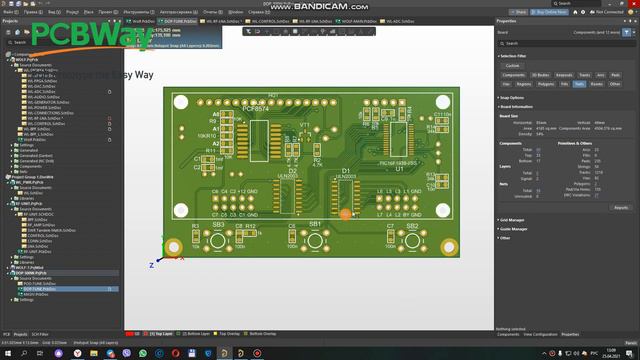
Task: Click the taskbar search icon
Action: [24, 353]
